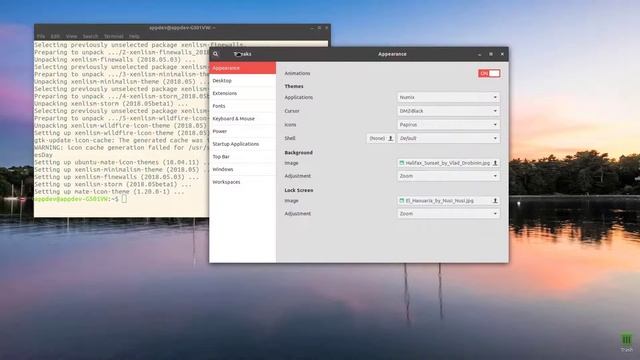This screenshot has height=360, width=640.
Task: Open the terminal Terminal menu
Action: point(113,36)
